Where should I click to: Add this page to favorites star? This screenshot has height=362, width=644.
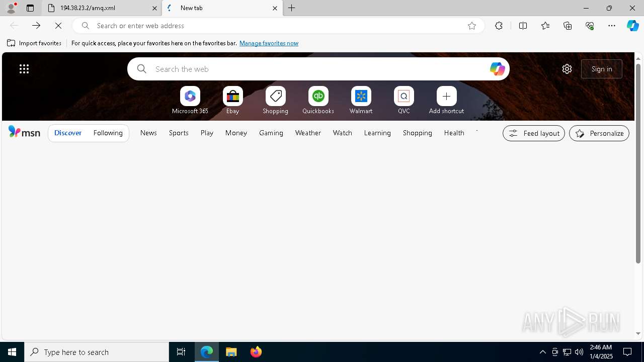coord(472,26)
